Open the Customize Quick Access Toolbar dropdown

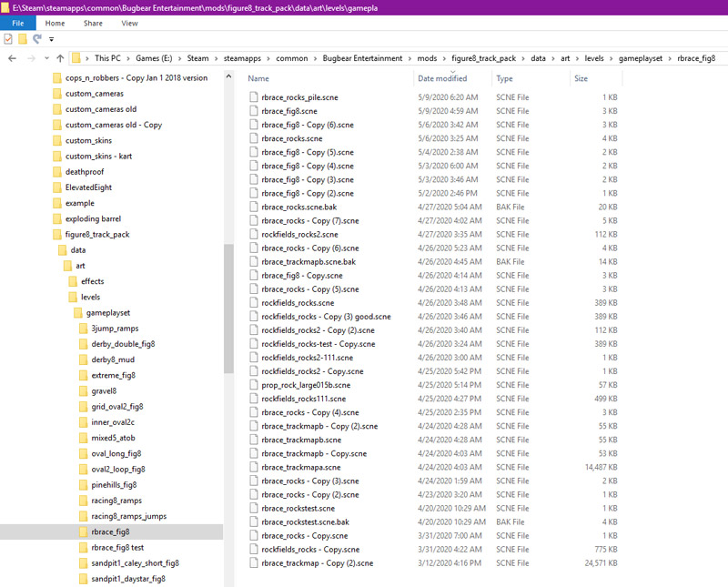click(52, 39)
